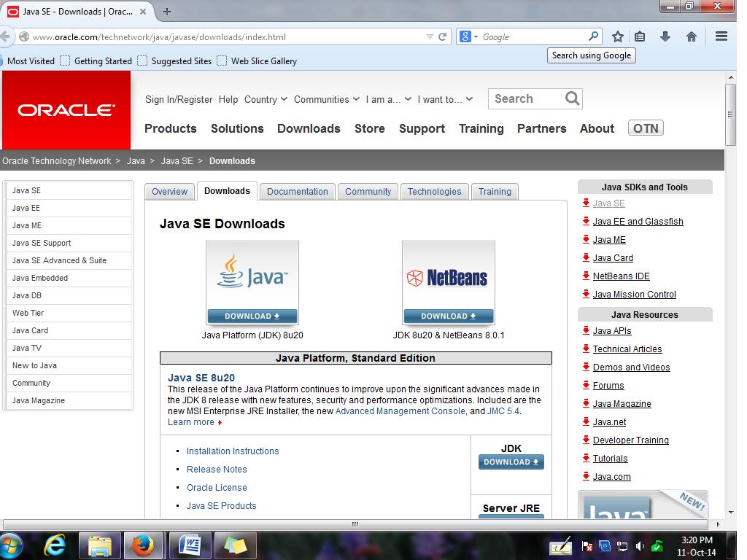
Task: Click the JDK DOWNLOAD button in table
Action: [511, 462]
